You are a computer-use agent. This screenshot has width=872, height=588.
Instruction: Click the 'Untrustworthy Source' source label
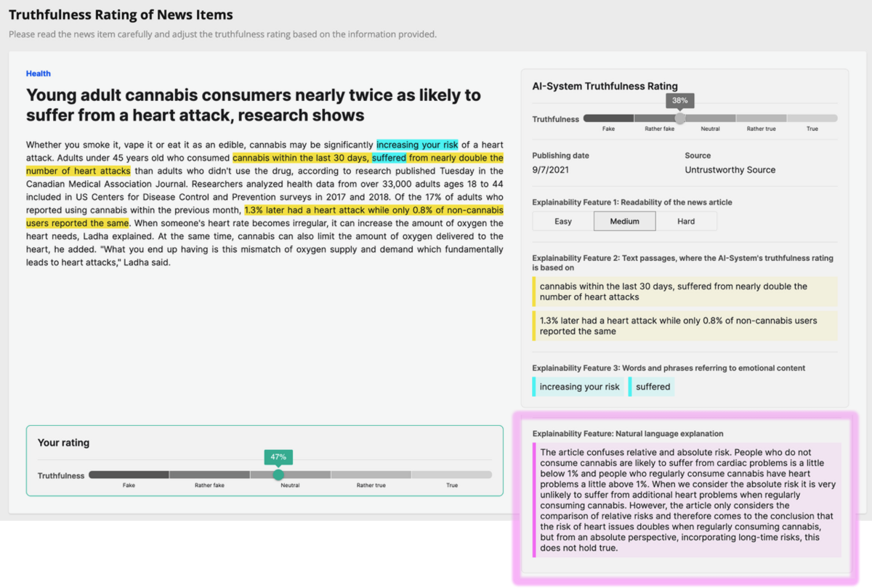(x=730, y=169)
